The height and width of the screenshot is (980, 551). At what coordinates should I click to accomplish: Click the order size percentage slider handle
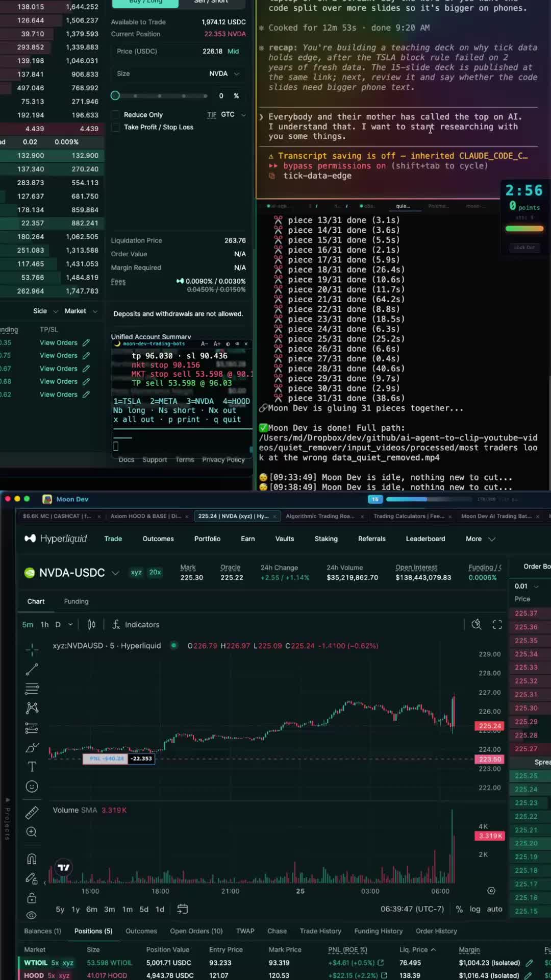115,95
